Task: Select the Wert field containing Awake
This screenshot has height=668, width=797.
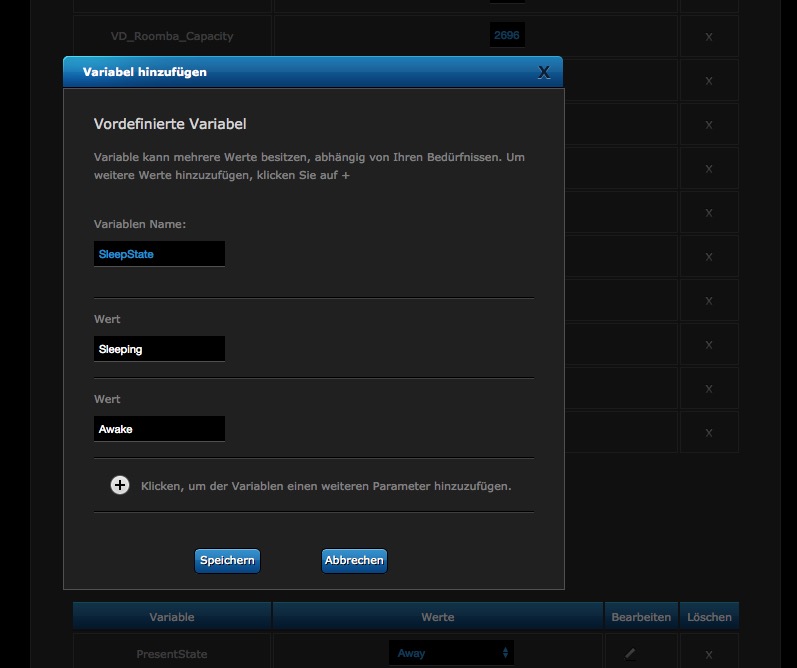Action: point(159,429)
